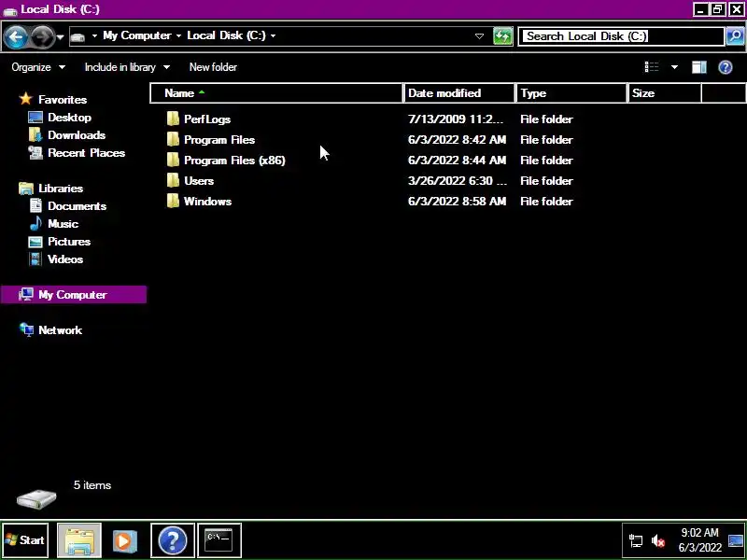Viewport: 747px width, 560px height.
Task: Click the drive icon in the address bar
Action: coord(78,36)
